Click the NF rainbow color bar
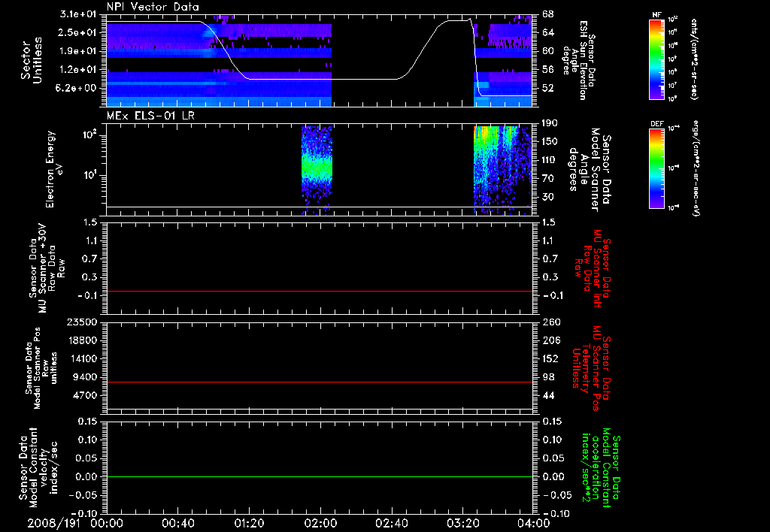Viewport: 770px width, 532px height. pos(656,59)
